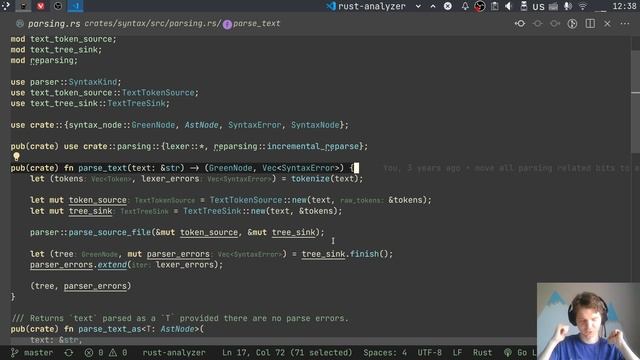Click 'mod text_token_source;' line

[x=64, y=39]
